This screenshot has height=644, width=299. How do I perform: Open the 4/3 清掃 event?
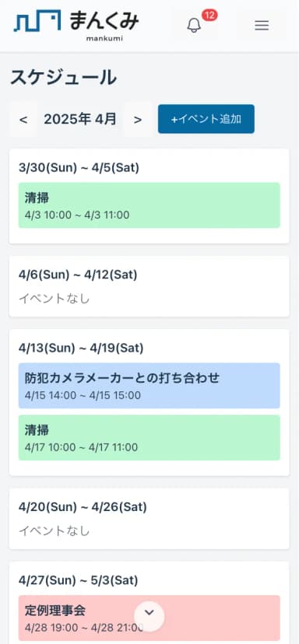point(149,205)
